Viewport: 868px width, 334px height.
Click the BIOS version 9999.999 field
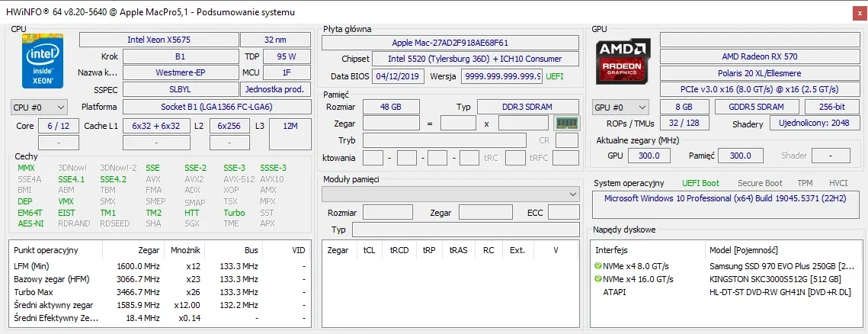(x=502, y=76)
